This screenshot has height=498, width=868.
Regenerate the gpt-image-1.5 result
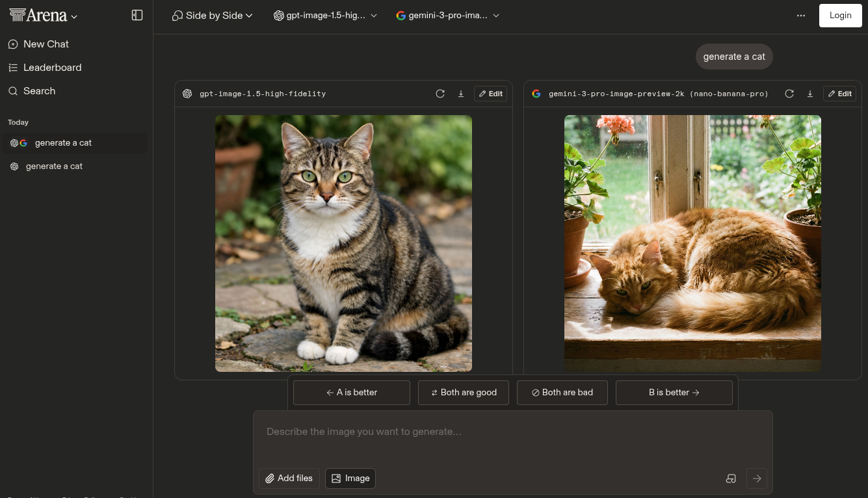pyautogui.click(x=440, y=94)
